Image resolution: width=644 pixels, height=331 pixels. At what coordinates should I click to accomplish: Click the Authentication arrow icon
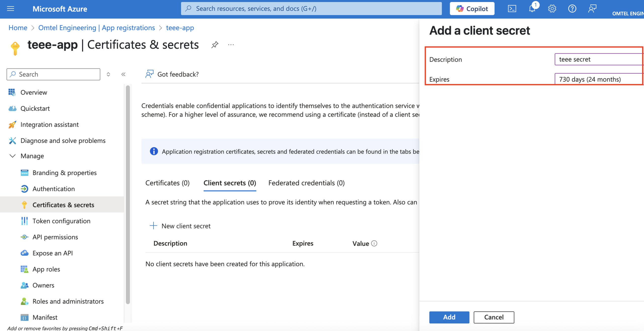coord(24,189)
